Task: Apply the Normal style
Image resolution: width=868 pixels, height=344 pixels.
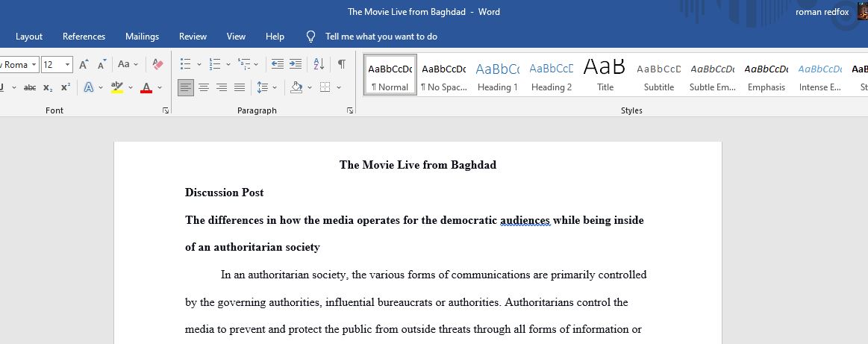Action: pos(390,75)
